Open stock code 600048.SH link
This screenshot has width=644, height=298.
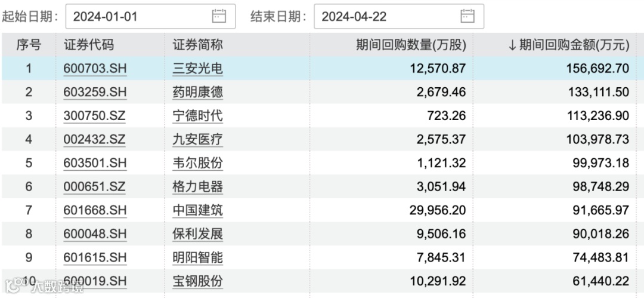(95, 234)
